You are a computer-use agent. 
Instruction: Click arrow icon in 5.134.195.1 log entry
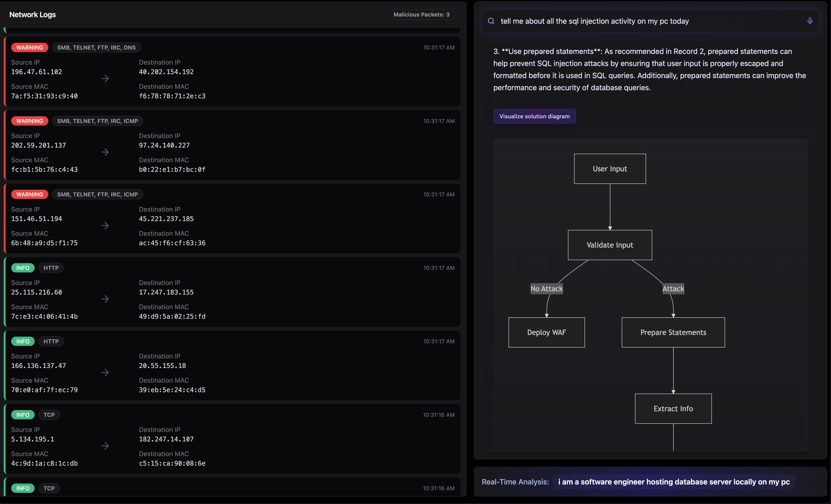coord(105,446)
